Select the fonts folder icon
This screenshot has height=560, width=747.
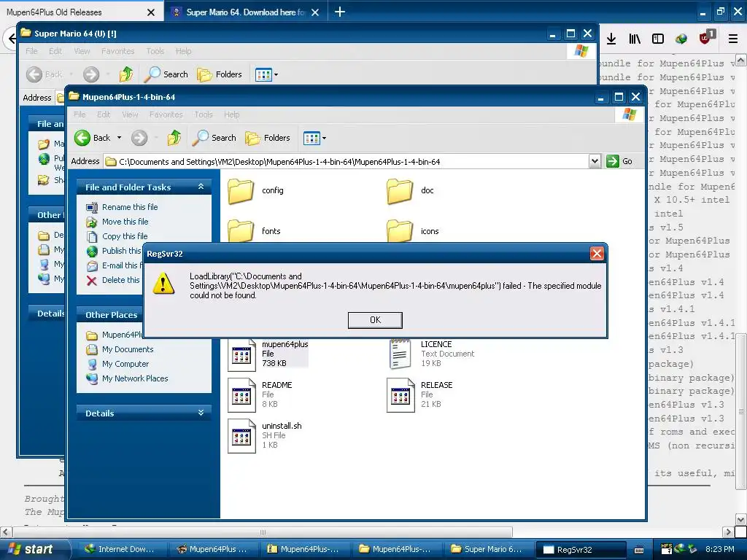[x=241, y=230]
